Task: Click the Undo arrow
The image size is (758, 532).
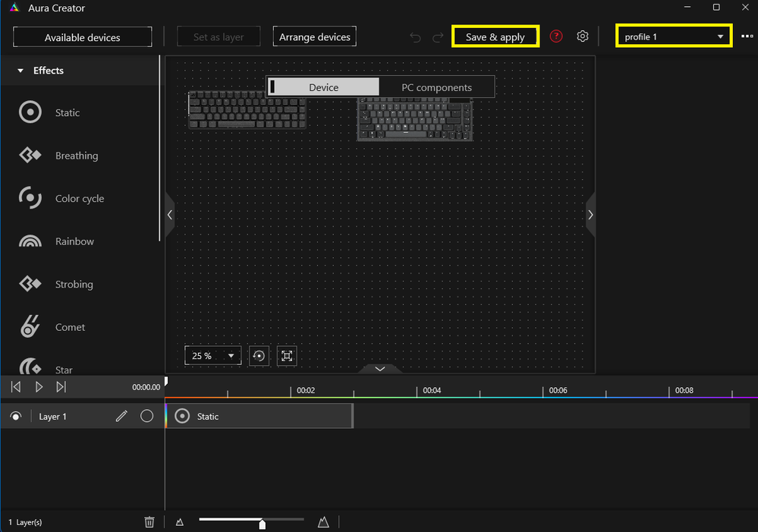Action: 415,37
